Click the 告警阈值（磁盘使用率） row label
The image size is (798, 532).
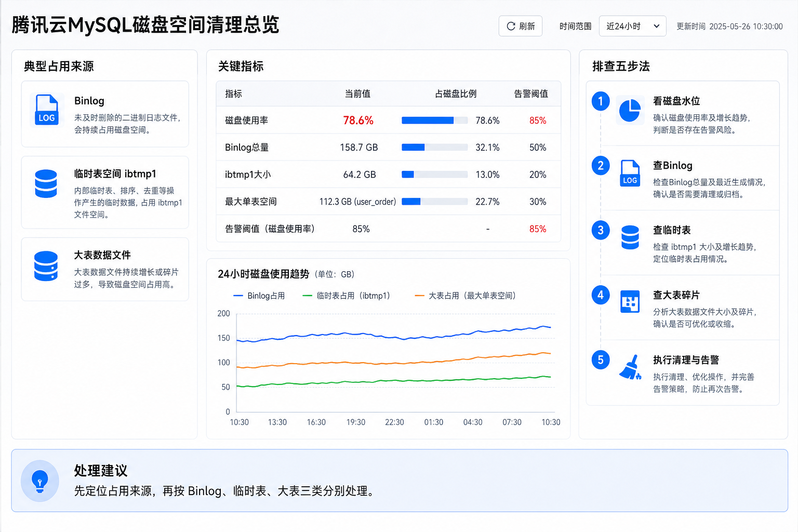270,229
